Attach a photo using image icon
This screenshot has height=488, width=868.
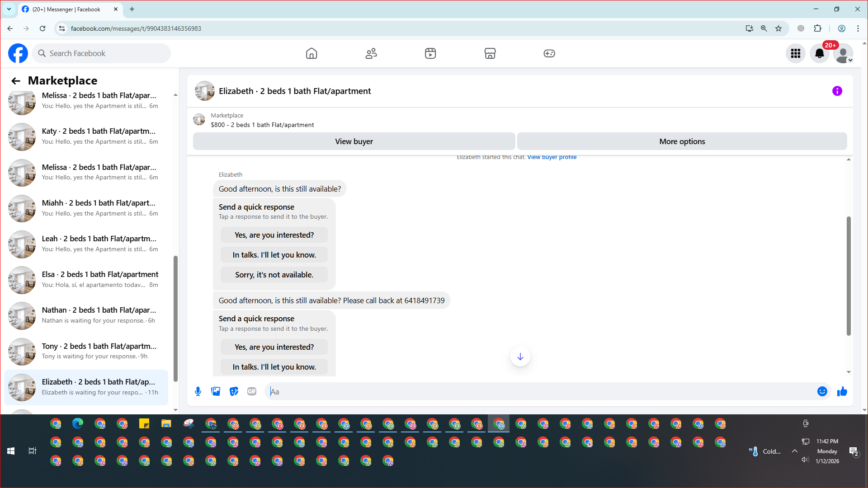pos(216,391)
